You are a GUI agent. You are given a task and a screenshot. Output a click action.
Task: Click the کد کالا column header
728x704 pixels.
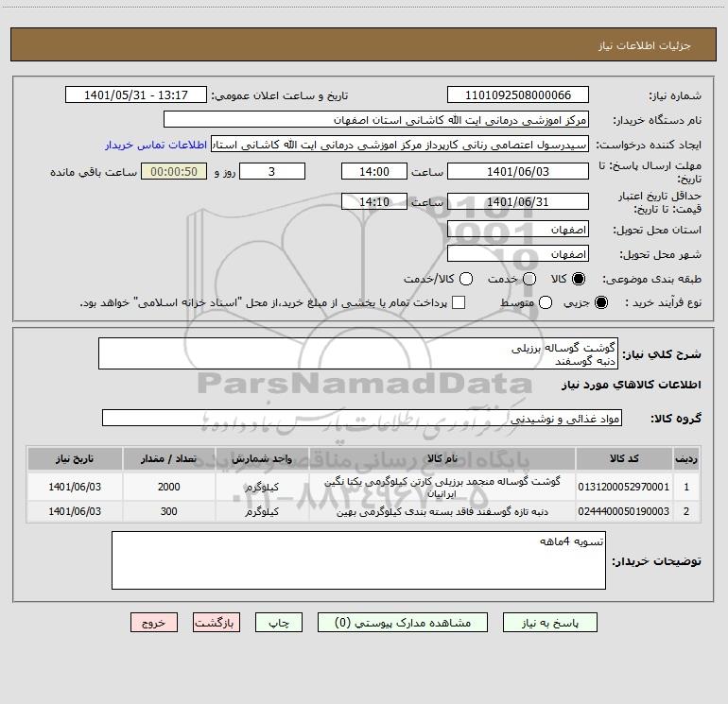tap(624, 458)
